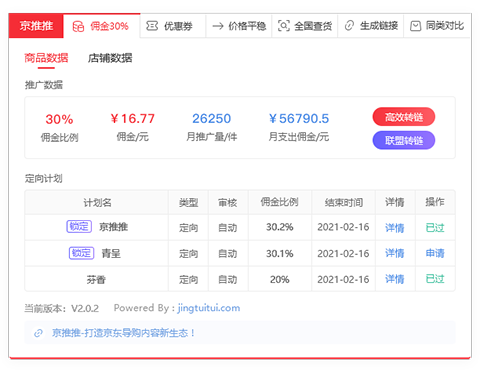The image size is (480, 376).
Task: Open the 全国查货 tab
Action: [x=305, y=26]
